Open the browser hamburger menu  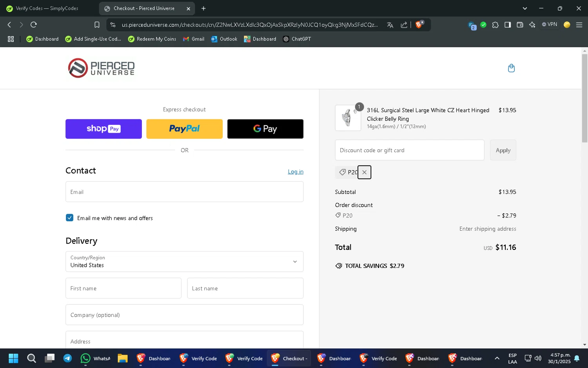579,25
